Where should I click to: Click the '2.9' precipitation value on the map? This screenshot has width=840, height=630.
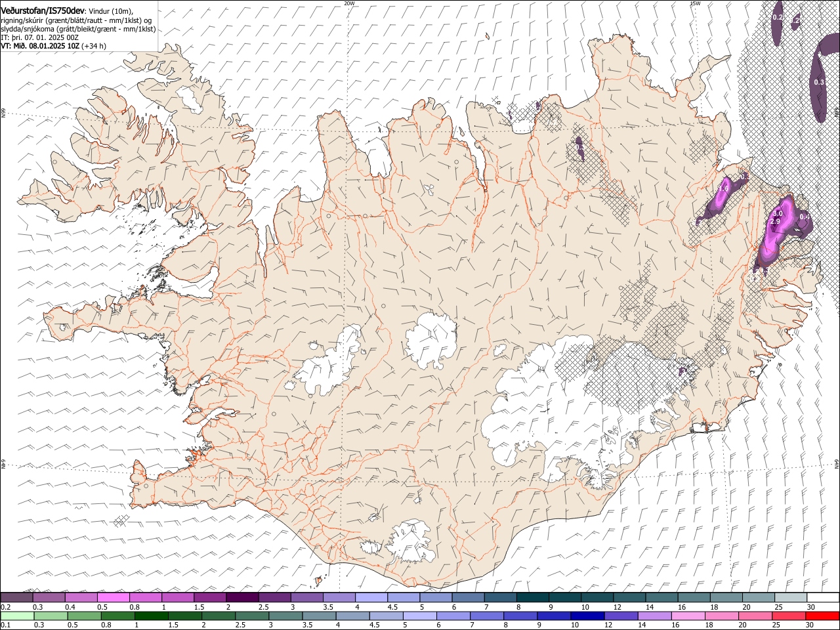[x=774, y=222]
